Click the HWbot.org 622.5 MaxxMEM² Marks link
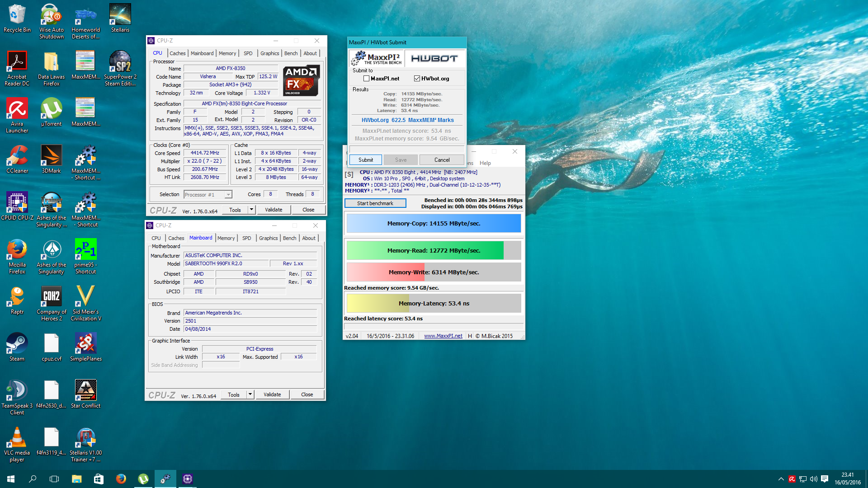The width and height of the screenshot is (868, 488). coord(407,120)
